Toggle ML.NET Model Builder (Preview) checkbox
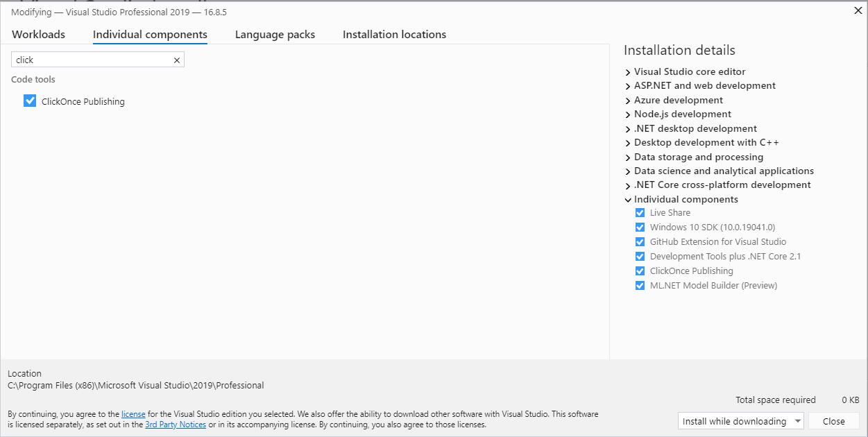Image resolution: width=868 pixels, height=437 pixels. [640, 286]
